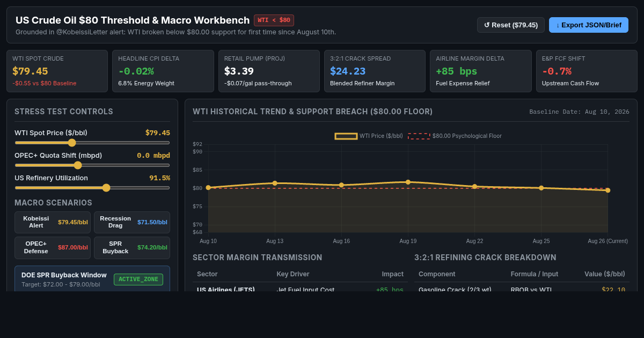The width and height of the screenshot is (644, 338).
Task: Click the Aug 19 chart data point
Action: point(408,182)
